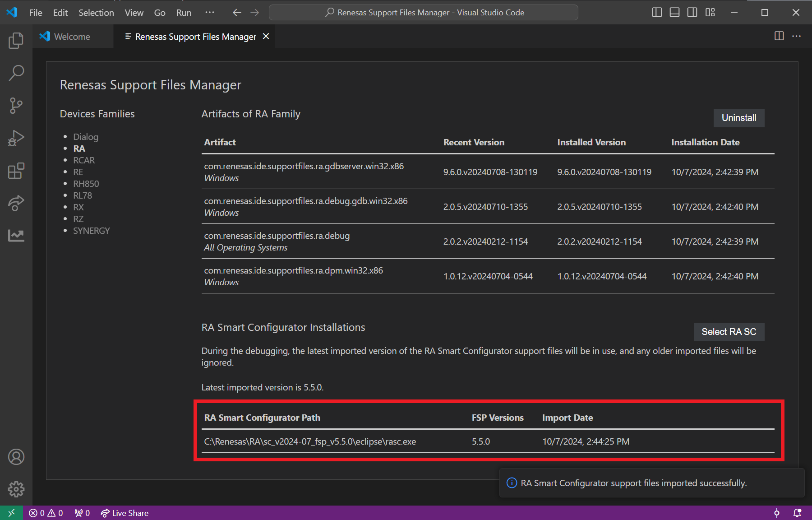Open the View menu

134,13
